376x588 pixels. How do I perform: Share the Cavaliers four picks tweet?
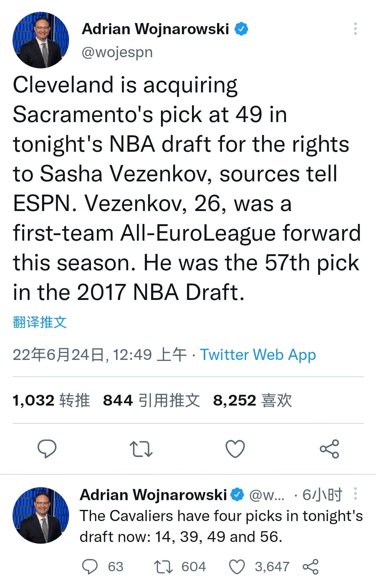310,567
